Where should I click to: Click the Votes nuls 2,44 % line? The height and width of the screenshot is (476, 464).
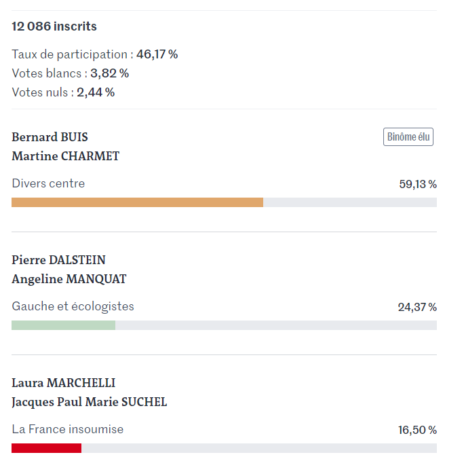point(63,92)
